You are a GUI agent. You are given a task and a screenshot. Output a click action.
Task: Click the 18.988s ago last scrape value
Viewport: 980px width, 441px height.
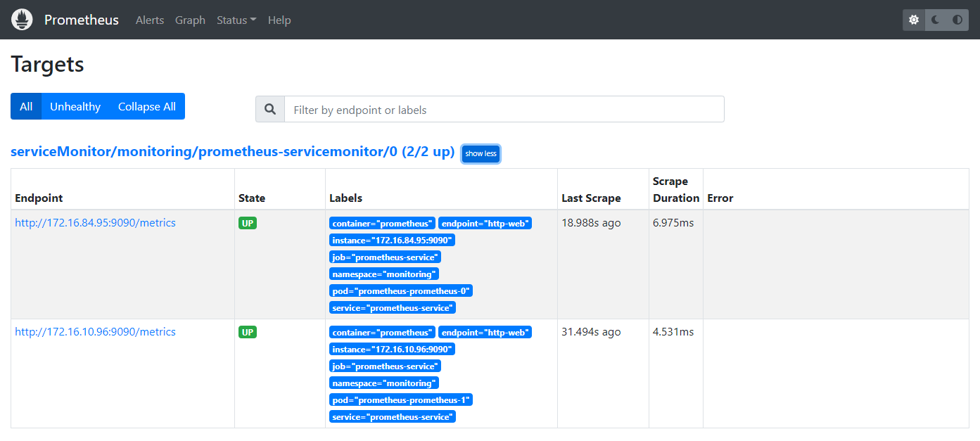(x=591, y=222)
